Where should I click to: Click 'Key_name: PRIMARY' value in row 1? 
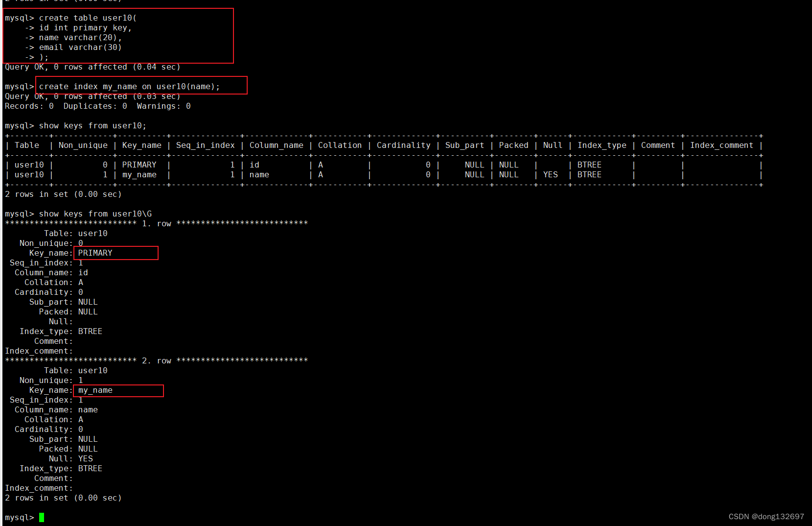[x=95, y=253]
